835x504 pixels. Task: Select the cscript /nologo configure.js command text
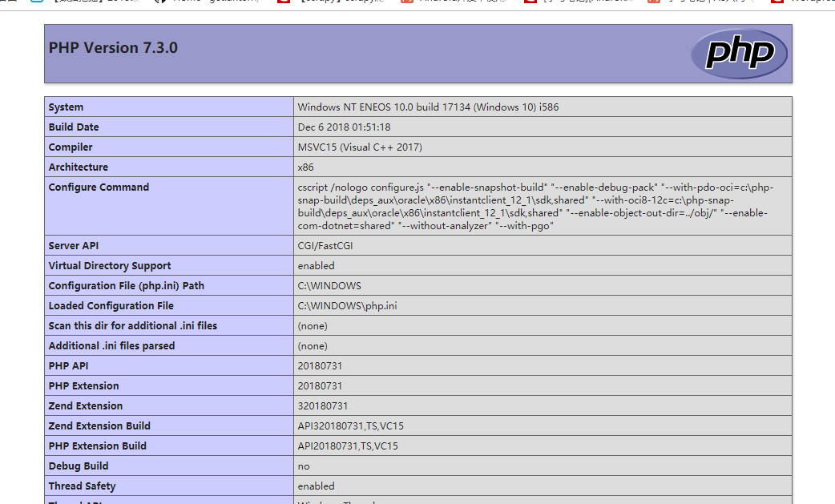coord(535,207)
